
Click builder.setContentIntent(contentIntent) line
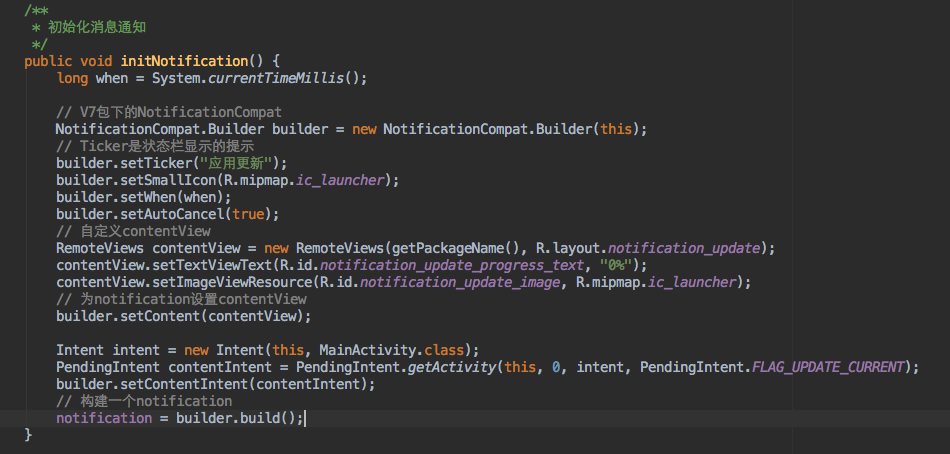pos(216,384)
